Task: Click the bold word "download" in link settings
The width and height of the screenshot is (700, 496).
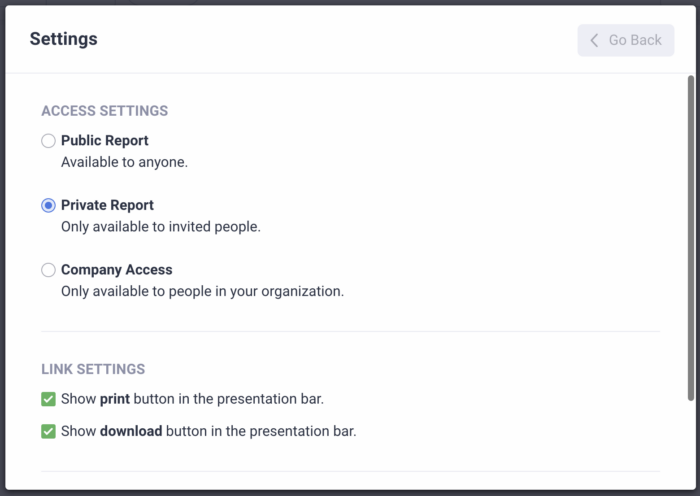Action: [x=132, y=432]
